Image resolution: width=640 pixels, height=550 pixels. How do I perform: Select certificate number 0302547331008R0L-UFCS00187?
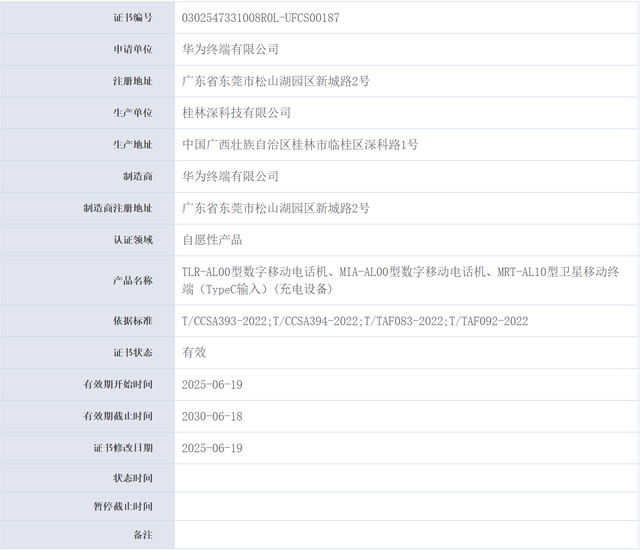click(x=260, y=18)
